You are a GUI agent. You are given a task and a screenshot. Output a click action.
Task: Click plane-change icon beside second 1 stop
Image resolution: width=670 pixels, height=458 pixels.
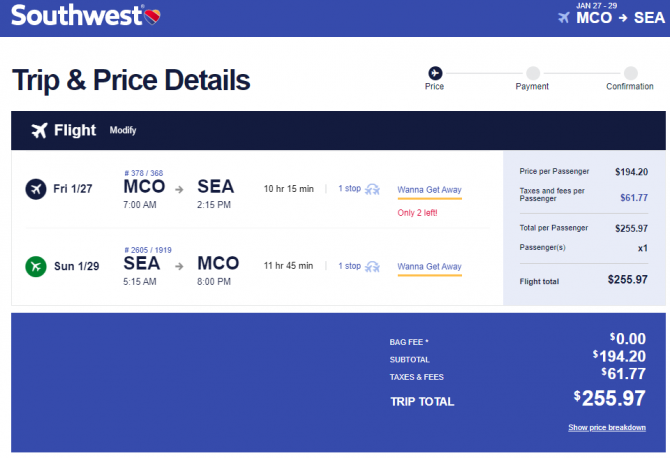pyautogui.click(x=372, y=267)
